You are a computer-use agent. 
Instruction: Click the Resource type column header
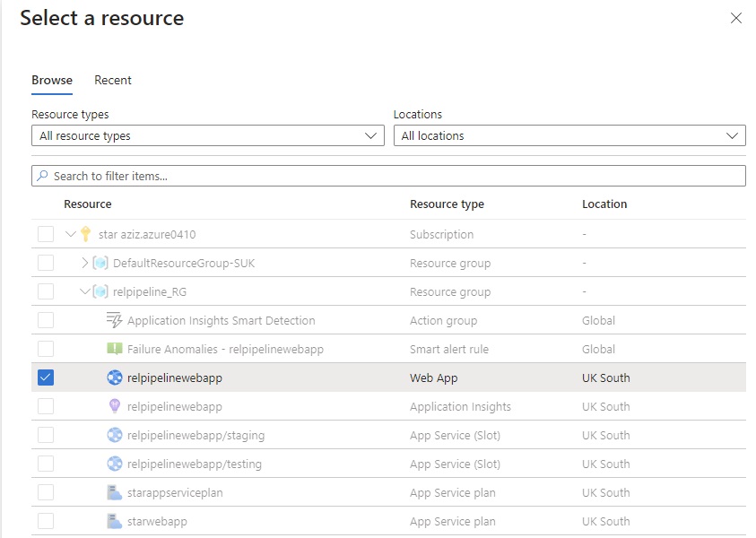[447, 204]
